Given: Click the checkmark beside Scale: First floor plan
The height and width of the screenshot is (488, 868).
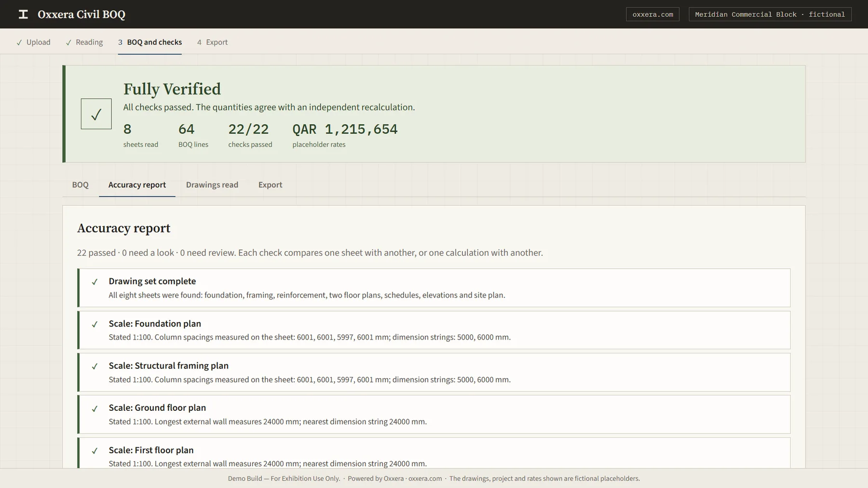Looking at the screenshot, I should pos(95,451).
